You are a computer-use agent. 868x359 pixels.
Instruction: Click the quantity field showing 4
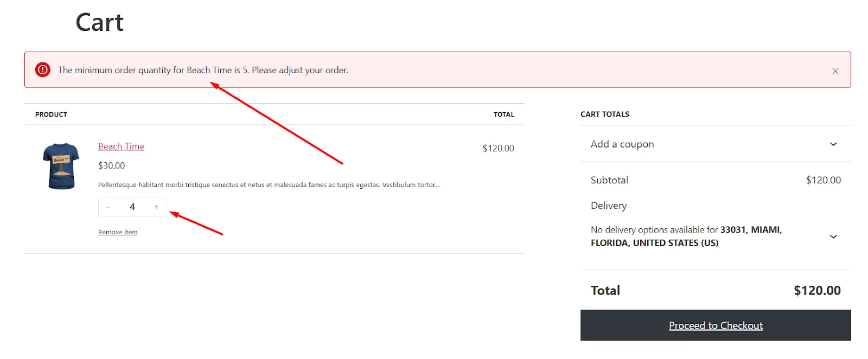click(x=132, y=207)
